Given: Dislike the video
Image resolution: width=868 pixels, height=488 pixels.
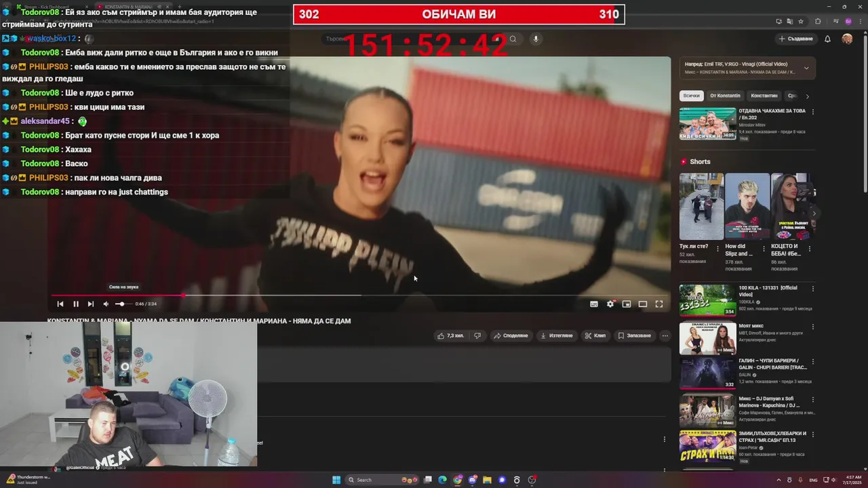Looking at the screenshot, I should (477, 335).
